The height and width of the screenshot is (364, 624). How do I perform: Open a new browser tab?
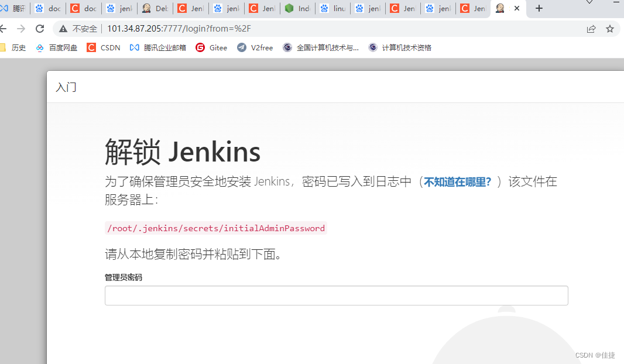539,8
